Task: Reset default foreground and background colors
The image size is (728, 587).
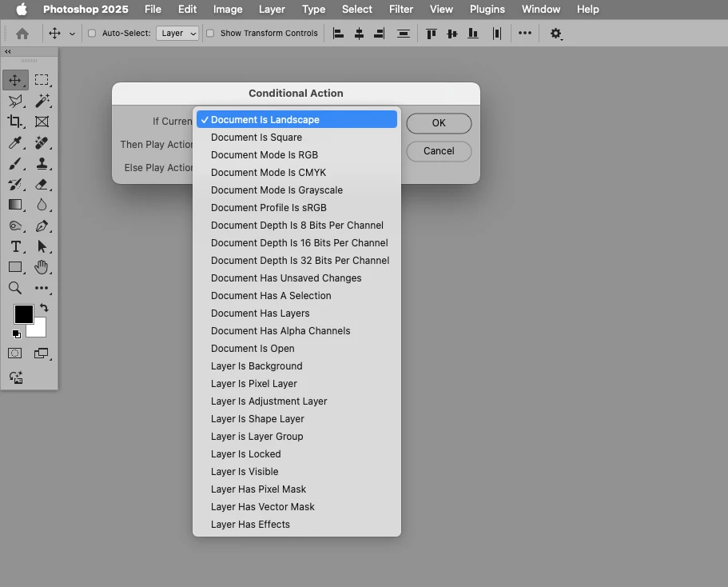Action: point(16,333)
